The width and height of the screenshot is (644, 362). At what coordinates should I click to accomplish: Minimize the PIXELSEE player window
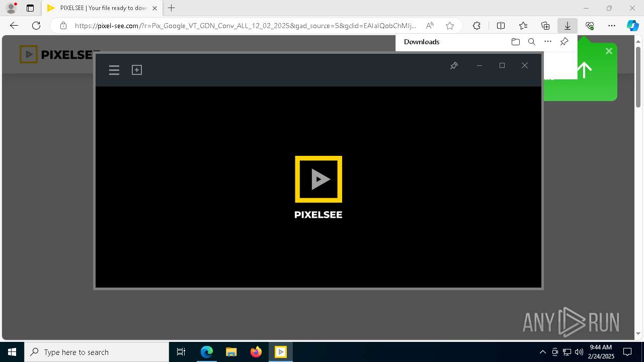(x=479, y=66)
